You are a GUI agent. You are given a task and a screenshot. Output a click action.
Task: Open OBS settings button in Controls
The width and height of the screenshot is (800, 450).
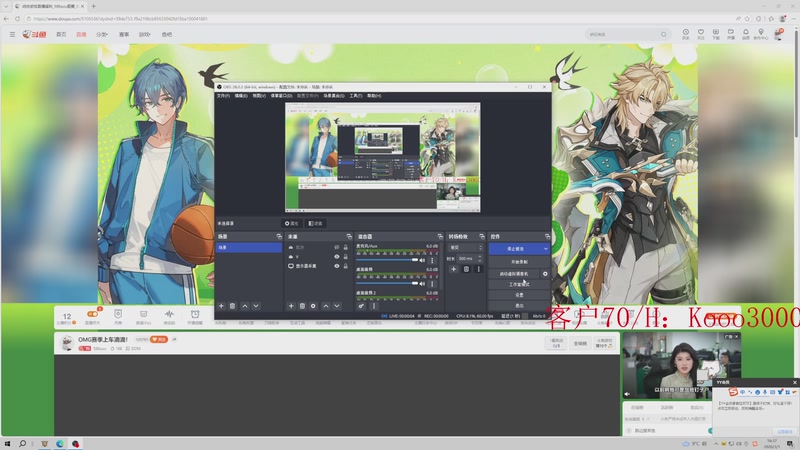coord(519,295)
